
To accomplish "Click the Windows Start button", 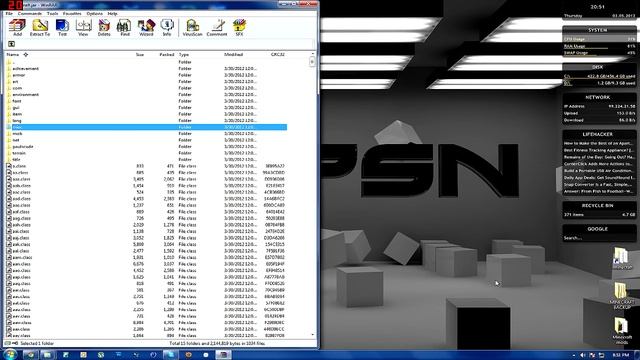I will (x=10, y=354).
